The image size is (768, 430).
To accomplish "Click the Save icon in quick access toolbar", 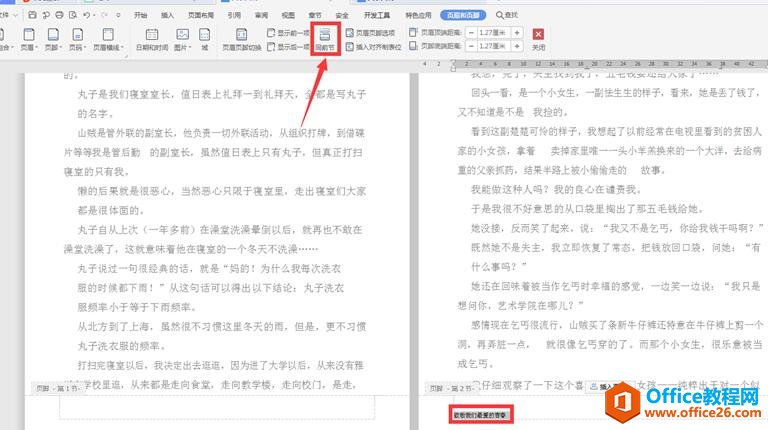I will tap(32, 15).
